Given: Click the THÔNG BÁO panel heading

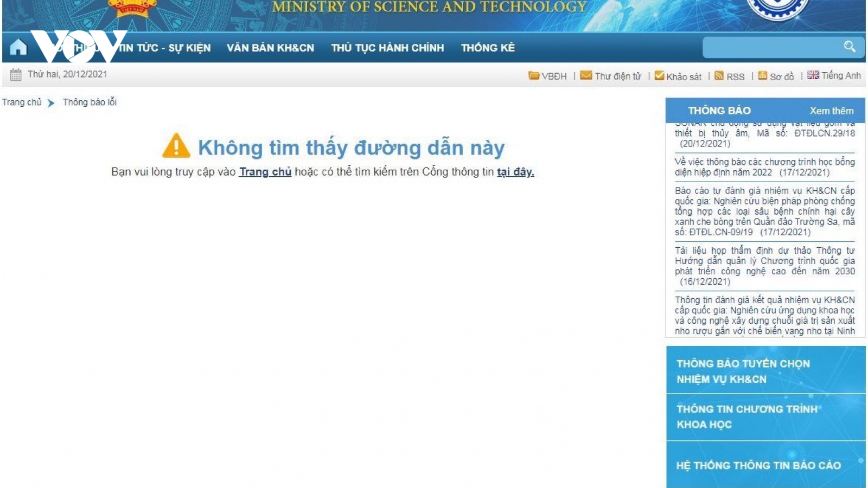Looking at the screenshot, I should [719, 111].
